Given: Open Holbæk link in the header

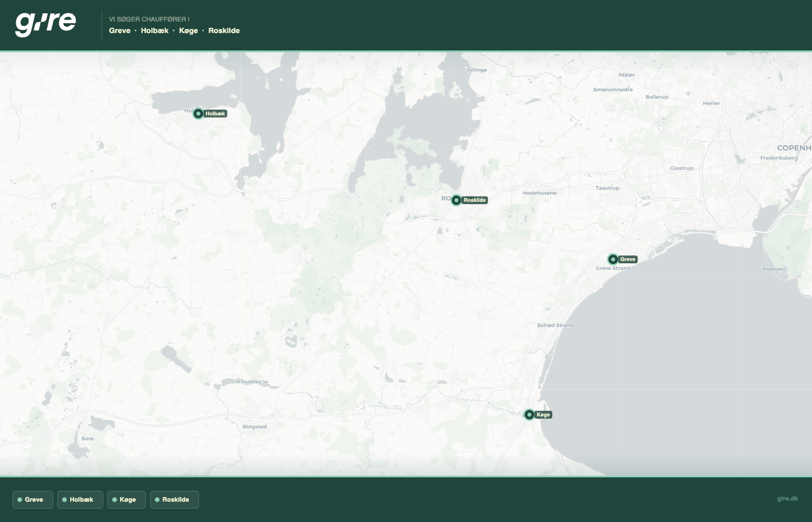Looking at the screenshot, I should (x=154, y=31).
